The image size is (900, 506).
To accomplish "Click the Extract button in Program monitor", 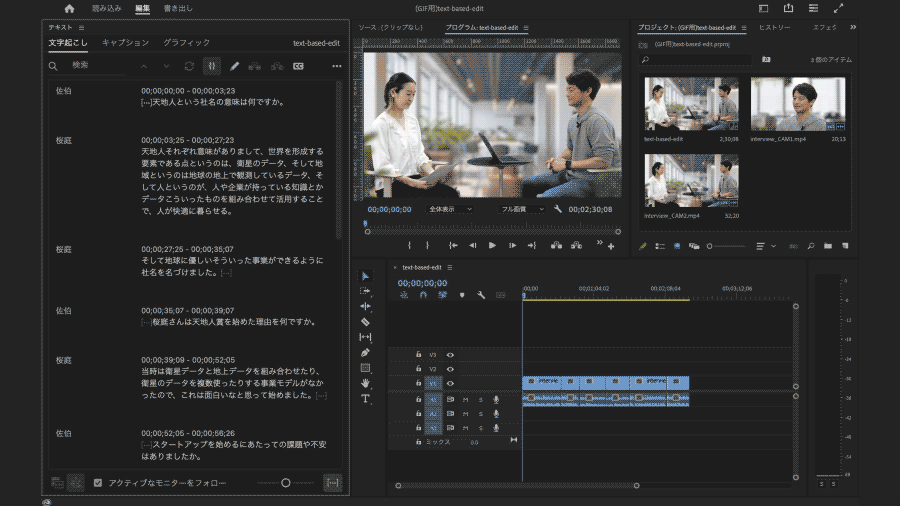I will click(x=576, y=246).
